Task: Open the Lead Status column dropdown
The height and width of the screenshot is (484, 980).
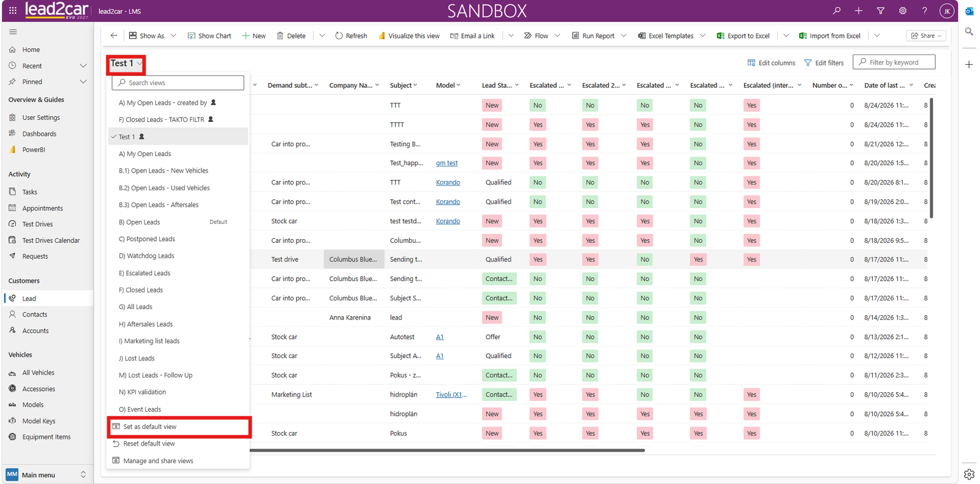Action: [517, 85]
